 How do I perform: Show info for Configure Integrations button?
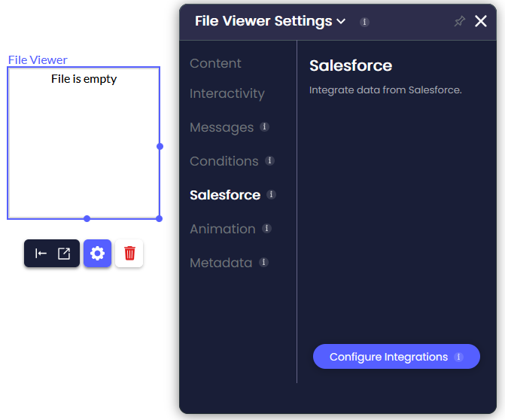click(458, 357)
